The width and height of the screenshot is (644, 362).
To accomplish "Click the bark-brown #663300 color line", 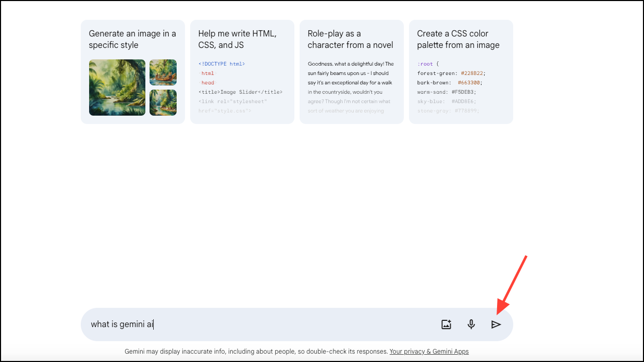I will (x=450, y=83).
